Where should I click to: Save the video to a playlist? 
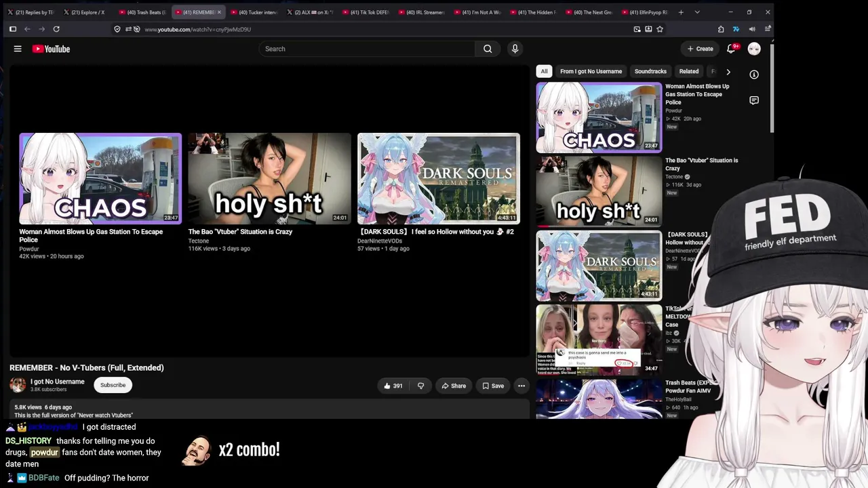(493, 386)
